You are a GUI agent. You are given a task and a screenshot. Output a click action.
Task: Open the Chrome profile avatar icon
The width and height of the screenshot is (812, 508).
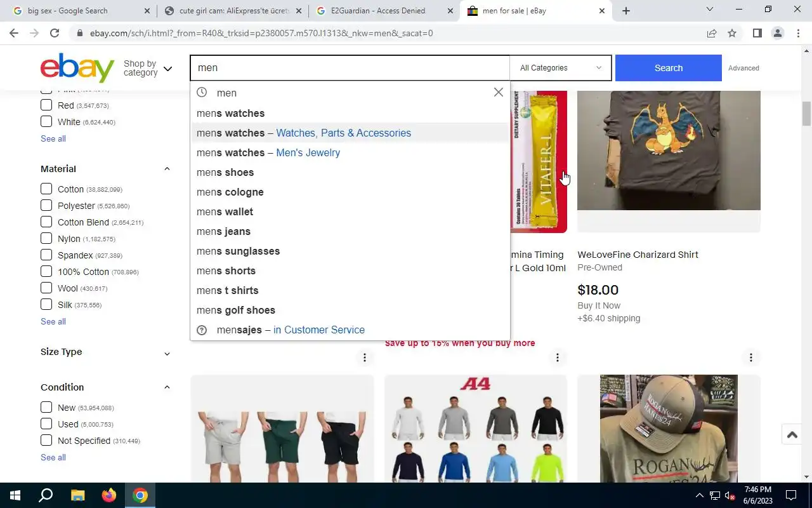777,33
